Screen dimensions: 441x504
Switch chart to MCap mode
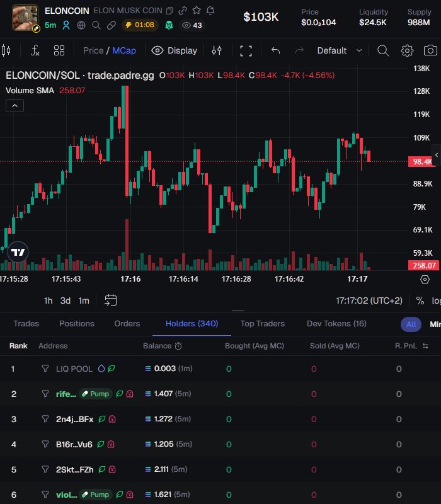124,50
